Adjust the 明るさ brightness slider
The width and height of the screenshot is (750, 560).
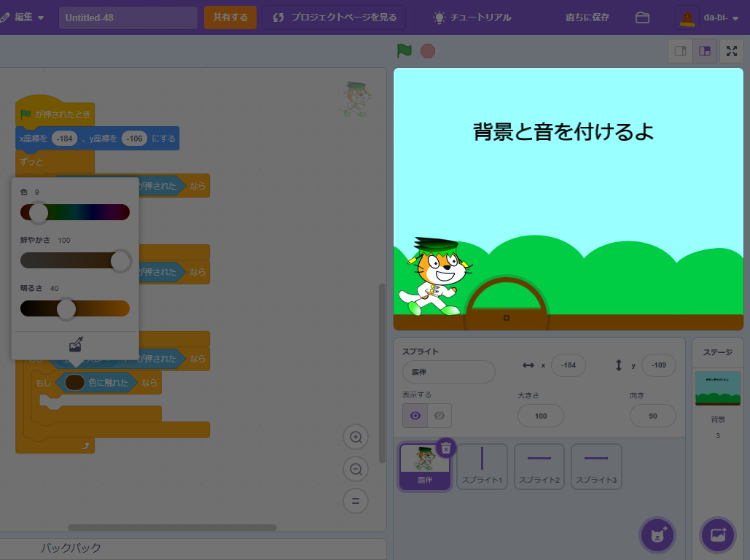pyautogui.click(x=75, y=308)
